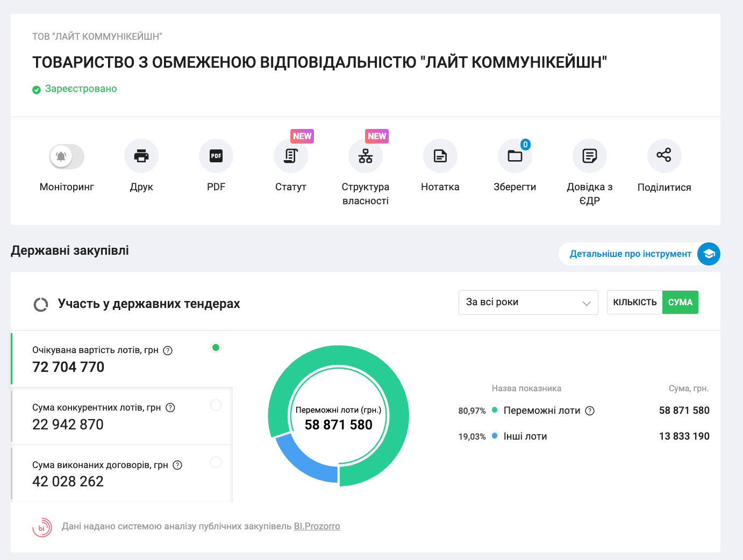
Task: Click the Зареєстровано status text
Action: coord(81,89)
